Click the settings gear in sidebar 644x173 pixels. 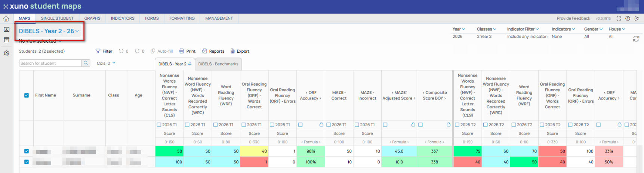pyautogui.click(x=6, y=53)
